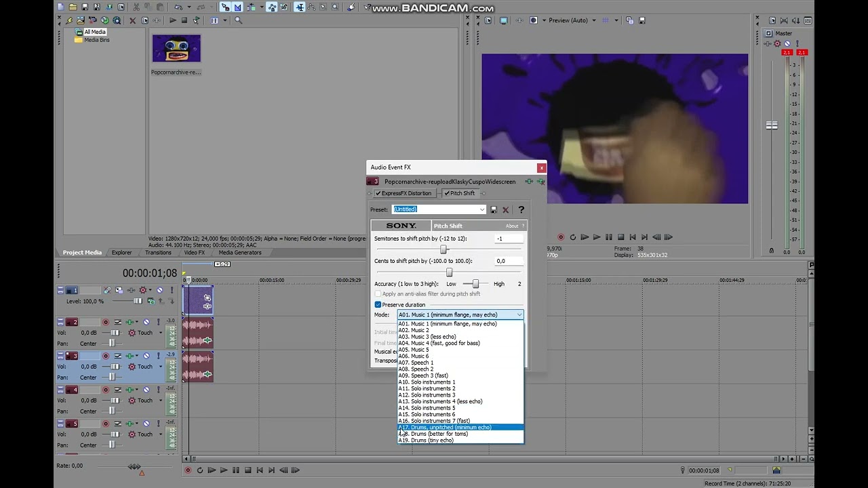Remove selected media with red X in Project Media
868x488 pixels.
[x=132, y=20]
